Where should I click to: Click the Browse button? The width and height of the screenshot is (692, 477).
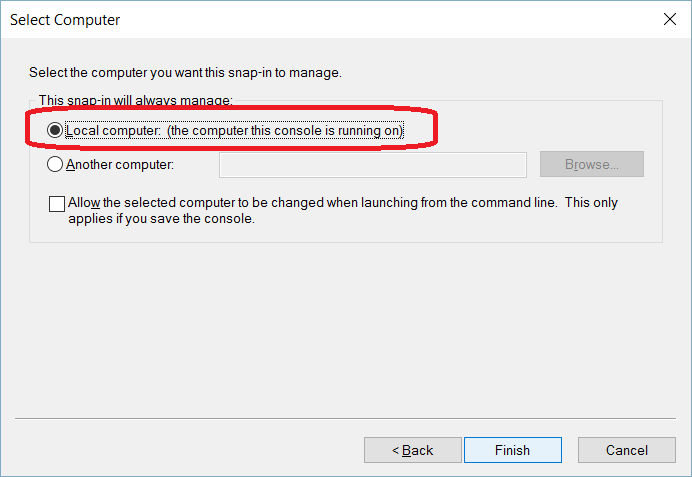(591, 164)
